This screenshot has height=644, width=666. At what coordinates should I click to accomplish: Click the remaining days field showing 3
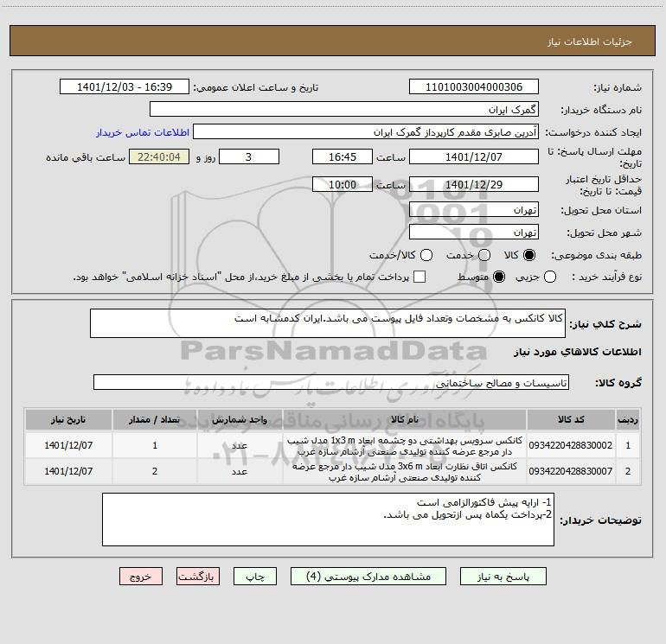tap(249, 156)
